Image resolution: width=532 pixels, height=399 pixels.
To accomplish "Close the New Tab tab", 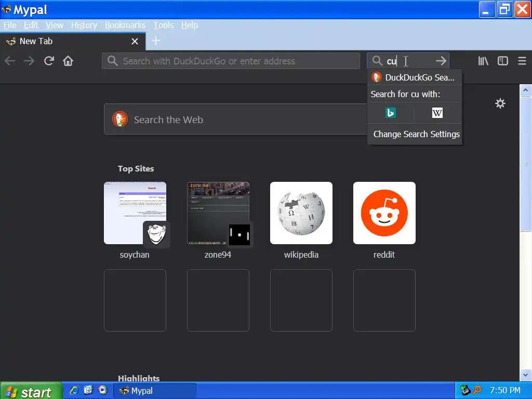I will coord(135,42).
